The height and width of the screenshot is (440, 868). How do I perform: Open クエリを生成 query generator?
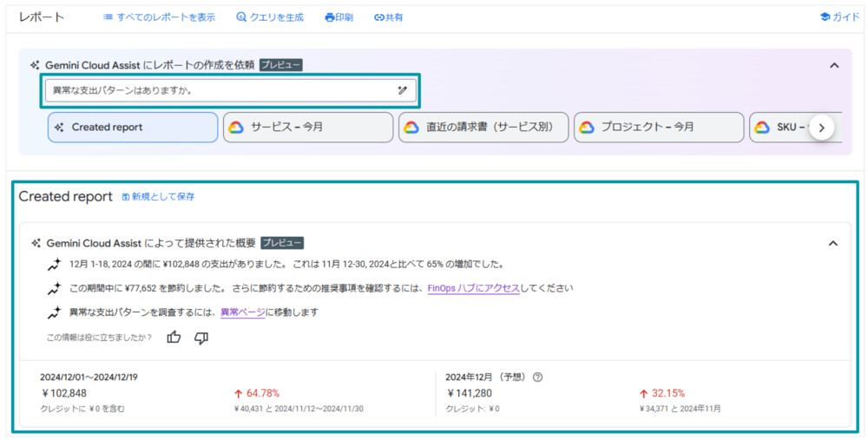(x=269, y=17)
